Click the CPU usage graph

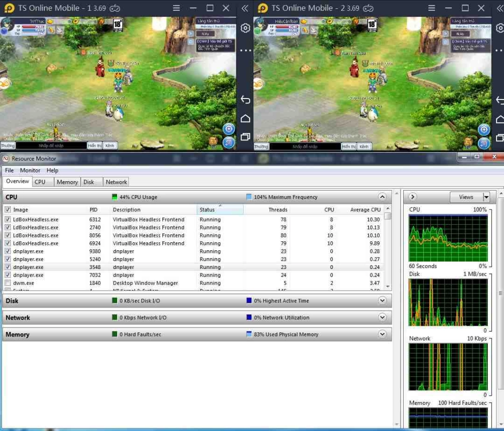point(448,238)
